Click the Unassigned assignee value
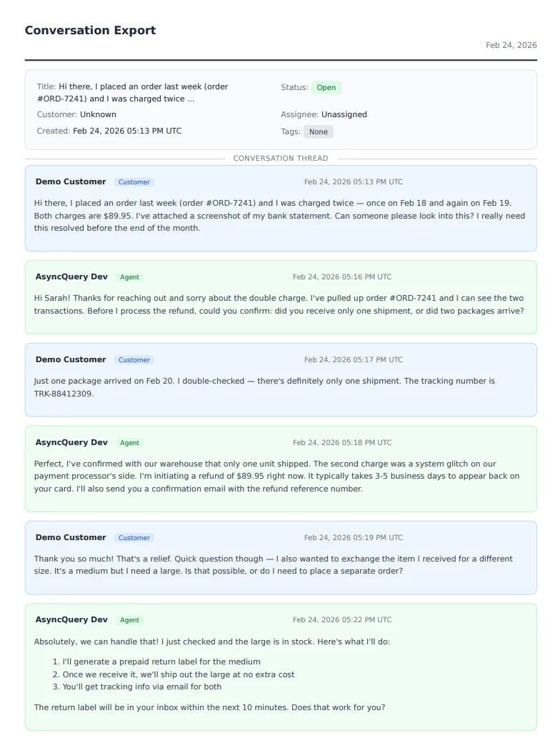 point(344,114)
